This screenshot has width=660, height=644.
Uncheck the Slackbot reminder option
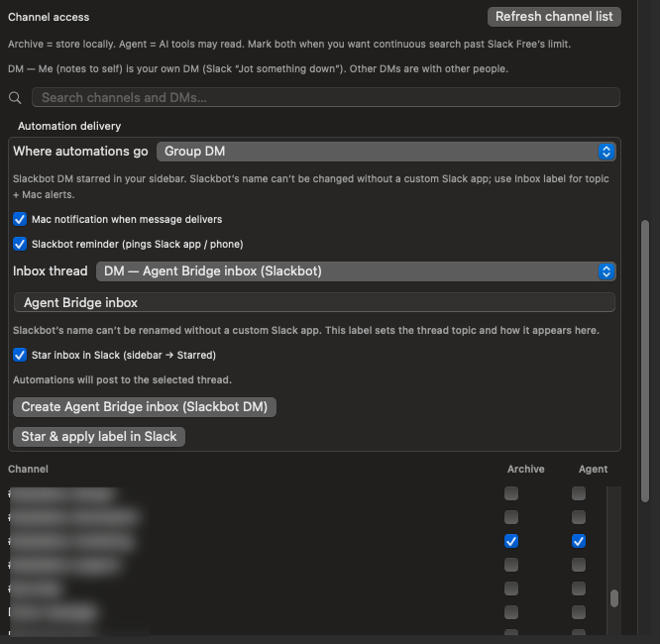[x=20, y=244]
